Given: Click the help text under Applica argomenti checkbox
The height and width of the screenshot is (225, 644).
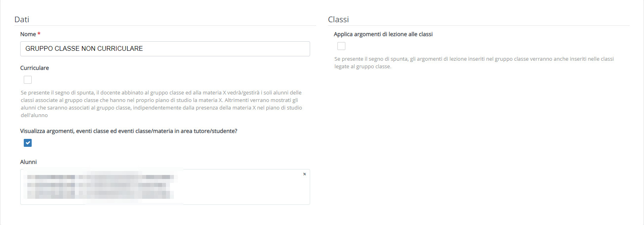Looking at the screenshot, I should click(474, 63).
